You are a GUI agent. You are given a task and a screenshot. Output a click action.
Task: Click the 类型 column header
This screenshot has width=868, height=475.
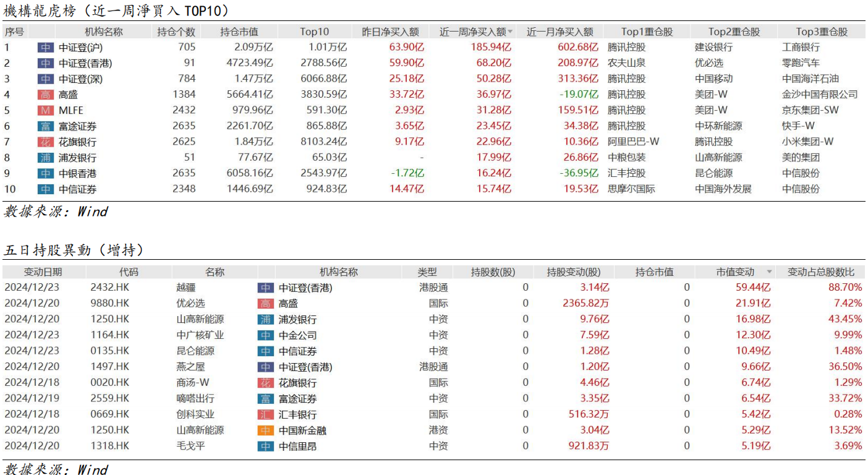(x=427, y=272)
